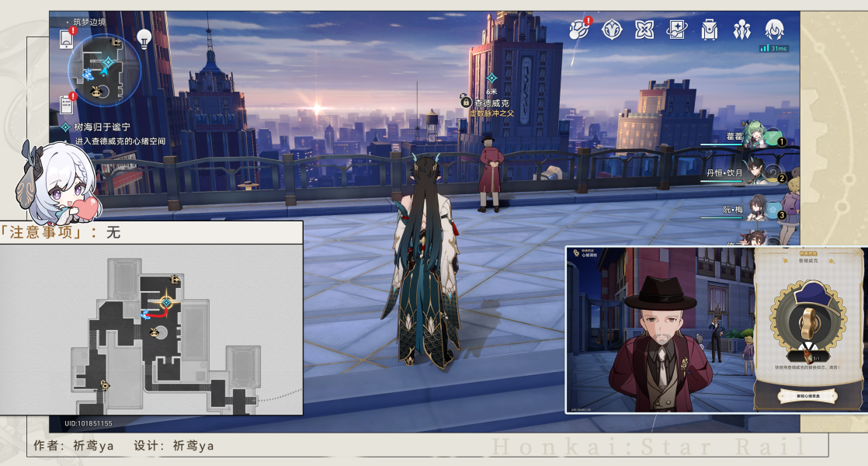This screenshot has width=868, height=466.
Task: Open the Nameless Honor emblem icon
Action: coord(612,30)
